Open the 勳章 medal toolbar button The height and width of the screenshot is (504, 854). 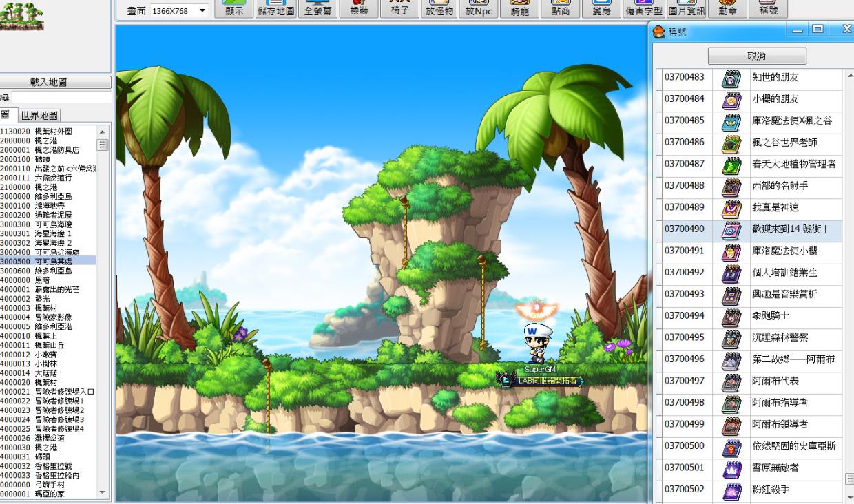tap(727, 9)
